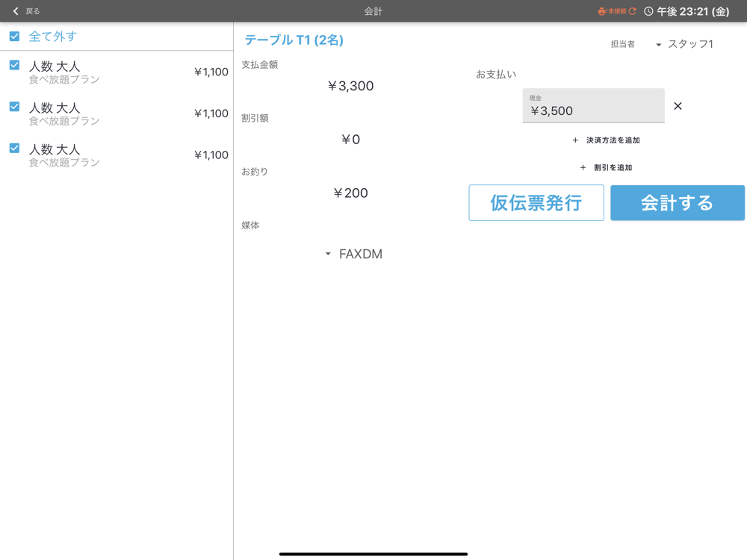Click the orange reconnect refresh arrow

[633, 11]
